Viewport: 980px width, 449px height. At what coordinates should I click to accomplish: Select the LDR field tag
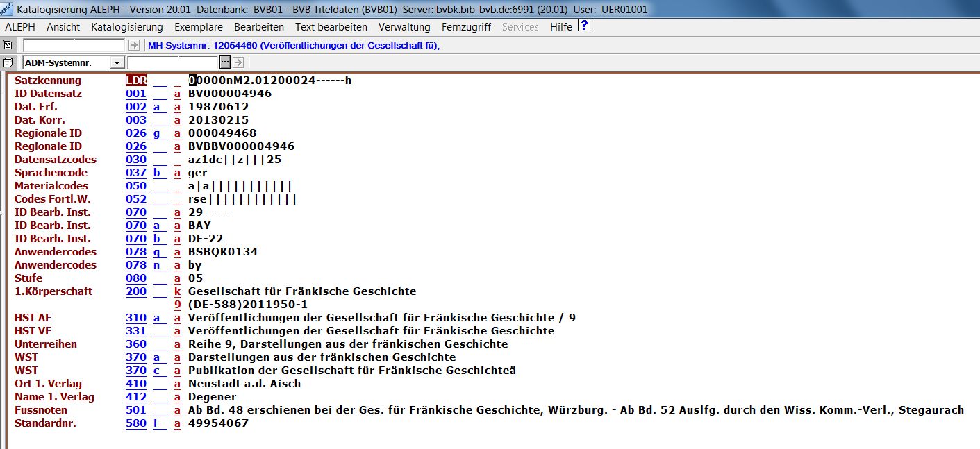tap(136, 81)
